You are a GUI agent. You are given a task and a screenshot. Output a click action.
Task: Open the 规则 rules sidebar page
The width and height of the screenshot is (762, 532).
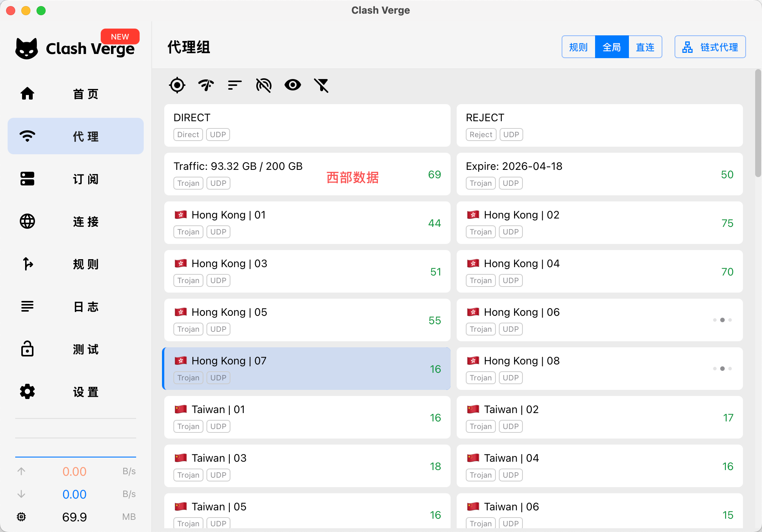coord(76,264)
